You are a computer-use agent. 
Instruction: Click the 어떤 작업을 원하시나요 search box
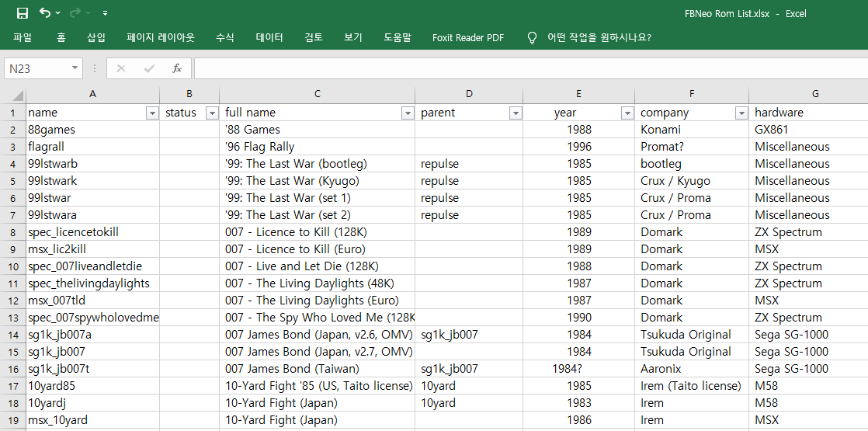coord(599,38)
